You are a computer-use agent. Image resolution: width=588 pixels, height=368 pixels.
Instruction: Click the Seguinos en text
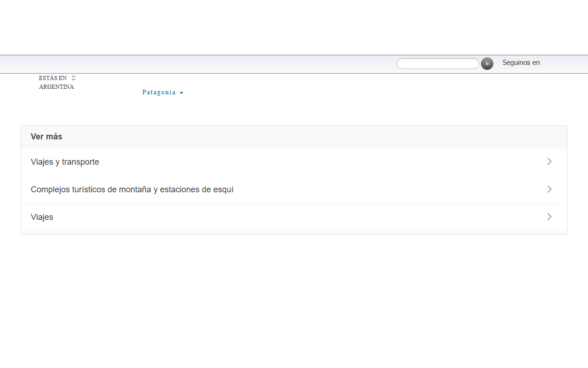tap(521, 63)
